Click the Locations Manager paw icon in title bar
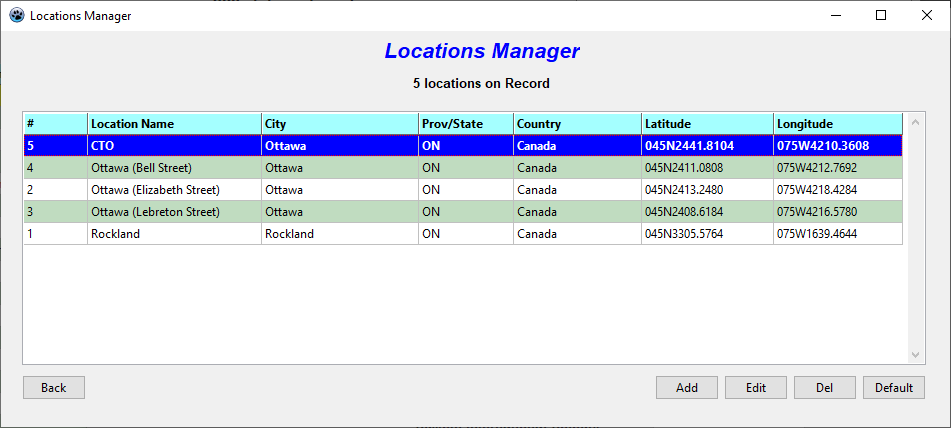 click(16, 16)
